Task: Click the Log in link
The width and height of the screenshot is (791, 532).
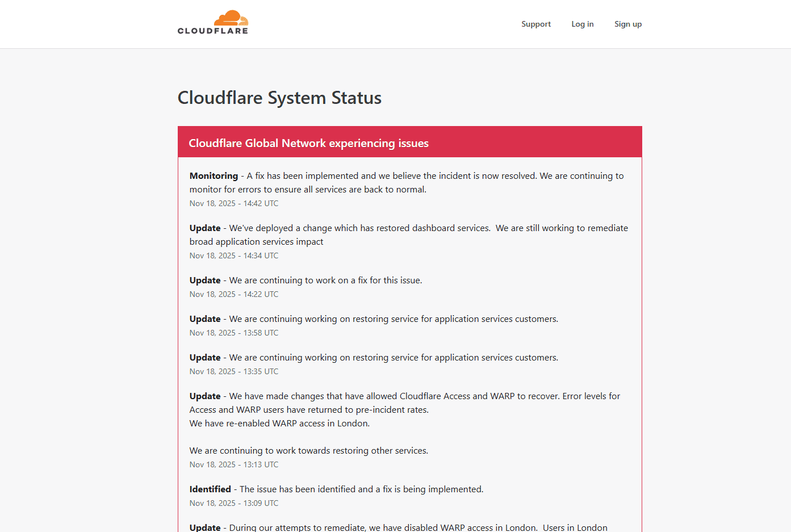Action: 582,24
